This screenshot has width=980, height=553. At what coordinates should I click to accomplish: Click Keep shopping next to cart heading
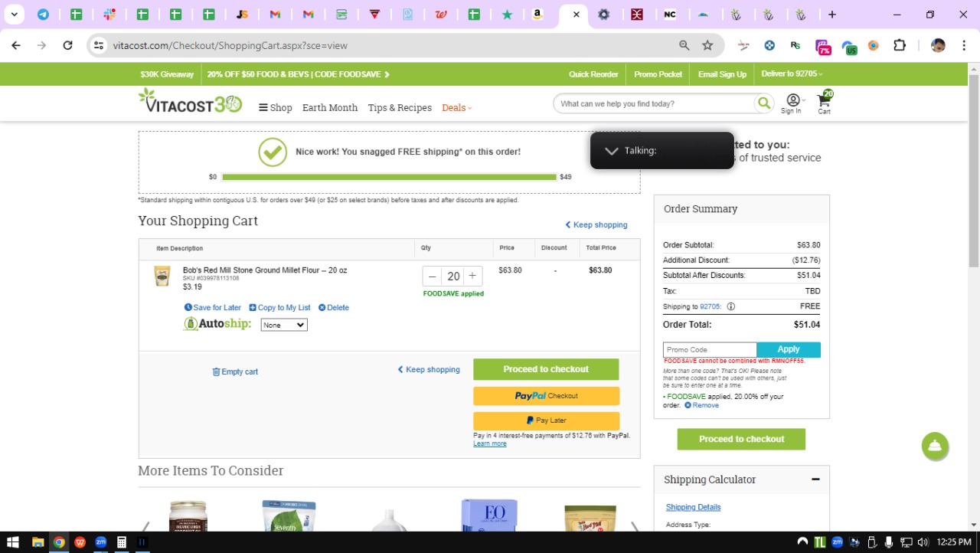tap(596, 225)
